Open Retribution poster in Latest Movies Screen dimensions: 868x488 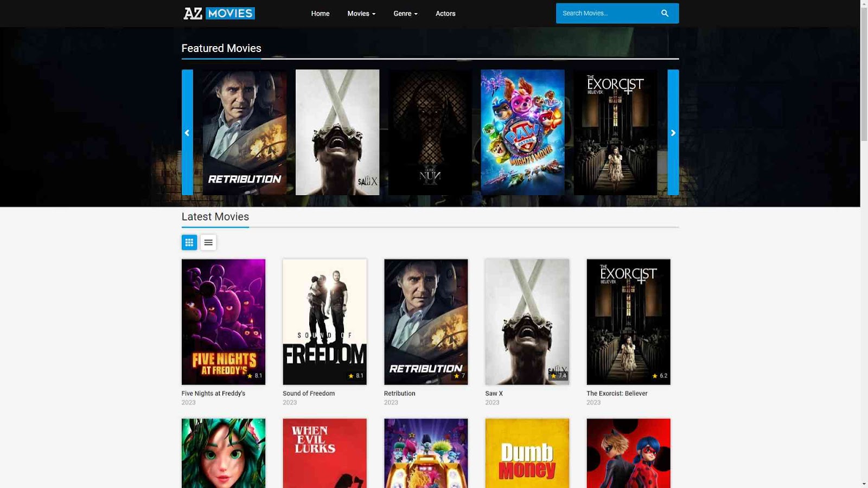tap(426, 322)
